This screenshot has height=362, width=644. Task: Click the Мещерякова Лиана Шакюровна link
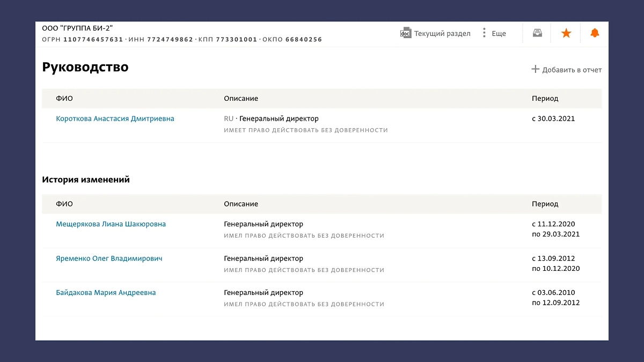click(112, 224)
